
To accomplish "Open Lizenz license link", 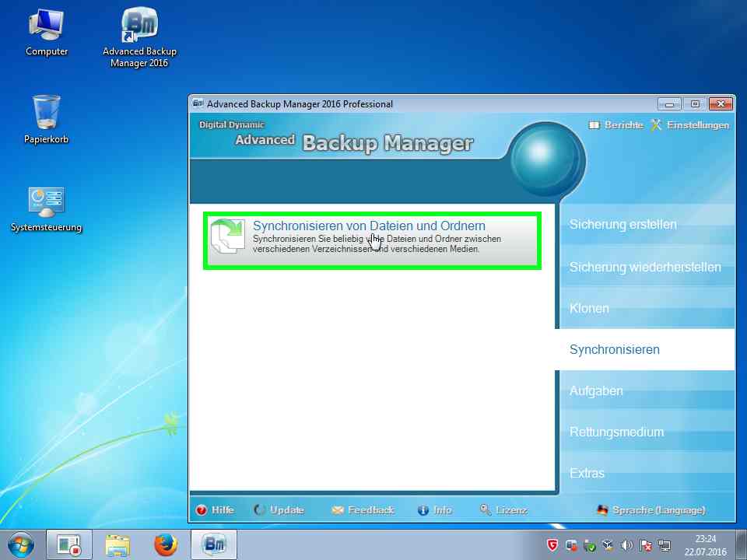I will pyautogui.click(x=511, y=510).
